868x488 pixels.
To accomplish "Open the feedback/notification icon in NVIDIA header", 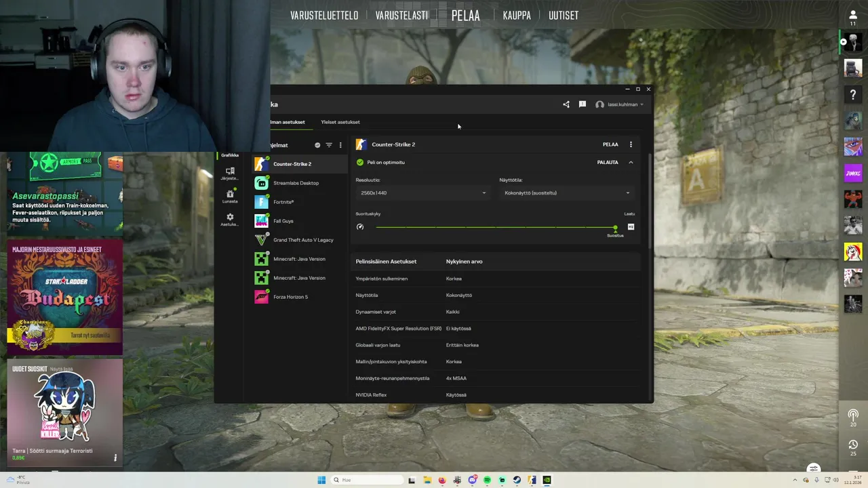I will click(583, 104).
